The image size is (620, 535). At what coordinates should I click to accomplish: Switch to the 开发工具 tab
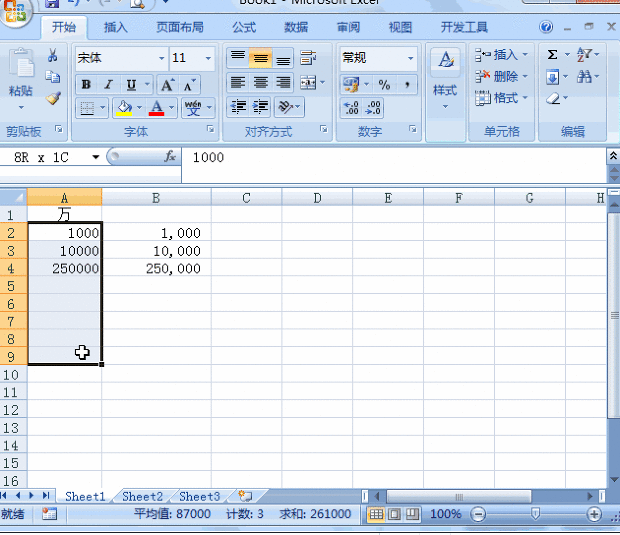464,27
